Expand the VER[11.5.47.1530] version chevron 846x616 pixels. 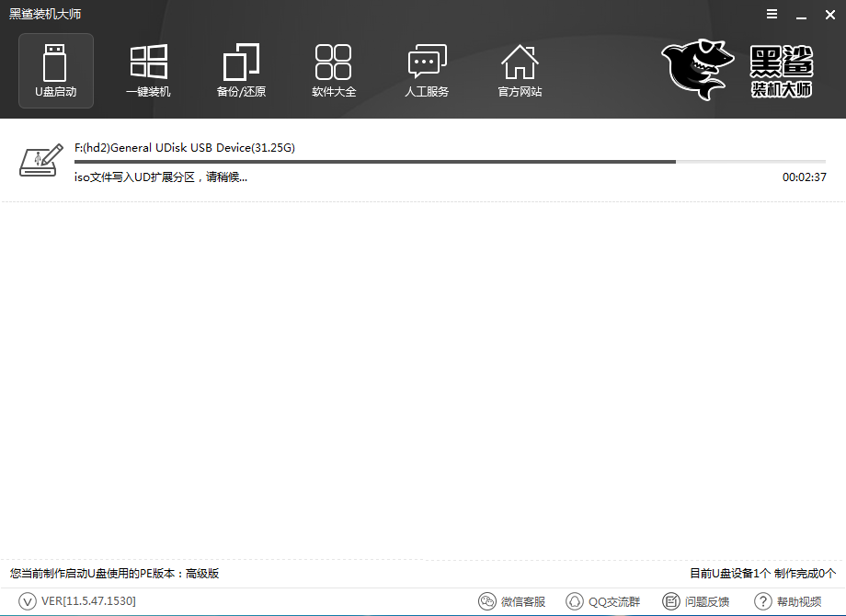(x=28, y=601)
